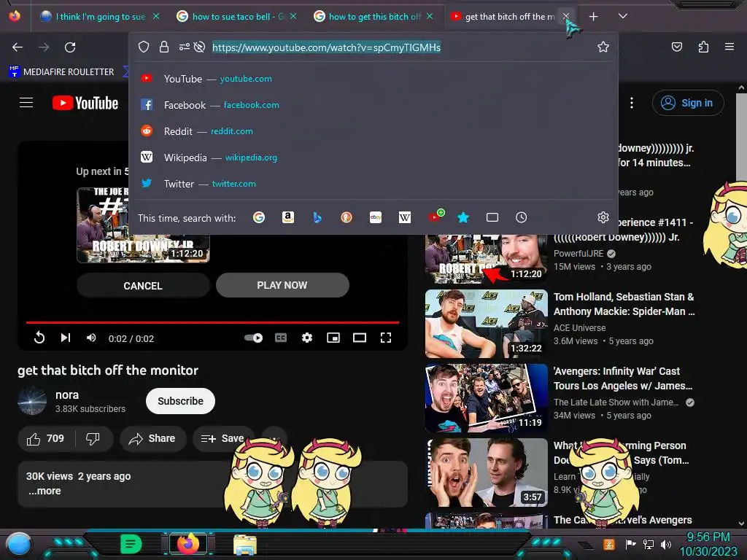This screenshot has height=560, width=747.
Task: Open the player settings gear menu
Action: coord(307,338)
